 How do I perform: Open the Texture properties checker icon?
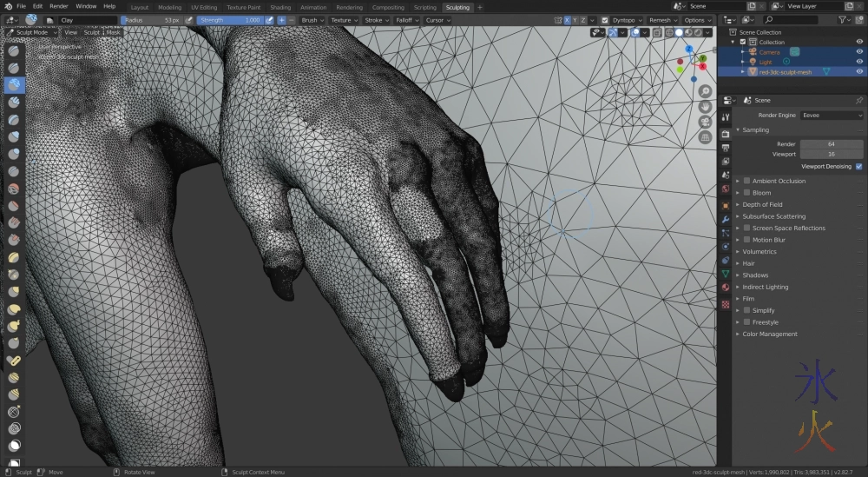pos(726,305)
